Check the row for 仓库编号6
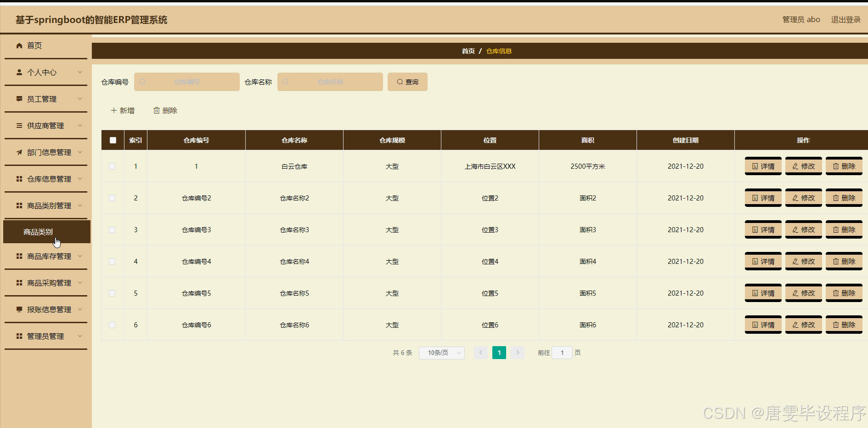 (x=112, y=325)
